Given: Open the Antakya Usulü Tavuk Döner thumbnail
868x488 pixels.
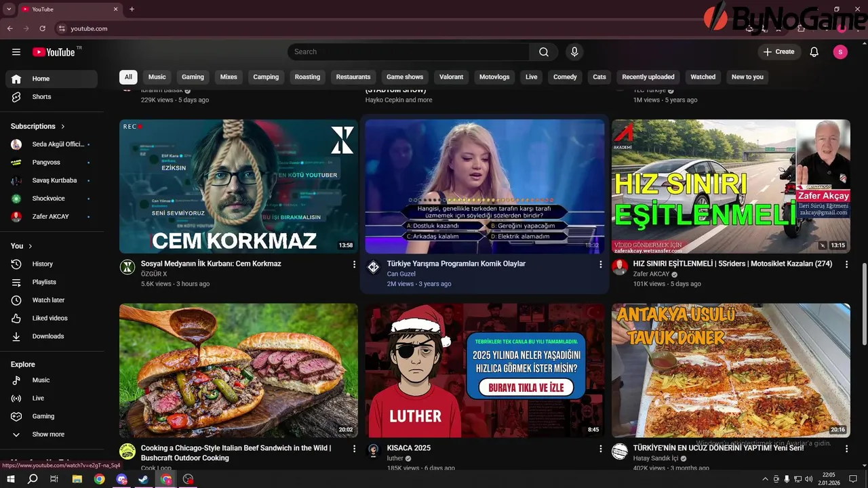Looking at the screenshot, I should (x=731, y=370).
